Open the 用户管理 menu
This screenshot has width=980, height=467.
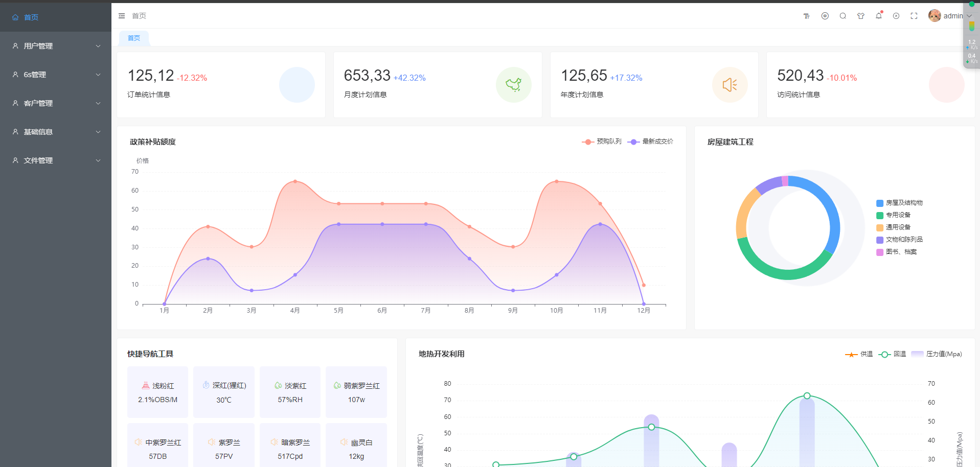click(56, 46)
